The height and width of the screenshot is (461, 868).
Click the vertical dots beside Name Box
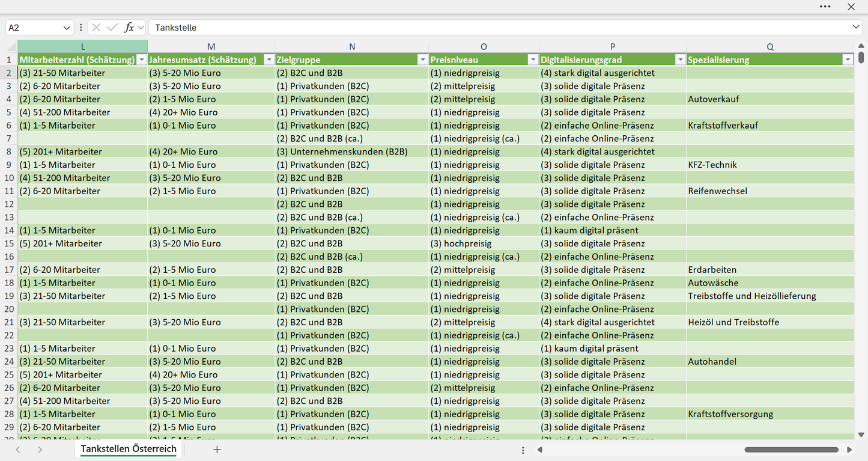click(x=80, y=28)
